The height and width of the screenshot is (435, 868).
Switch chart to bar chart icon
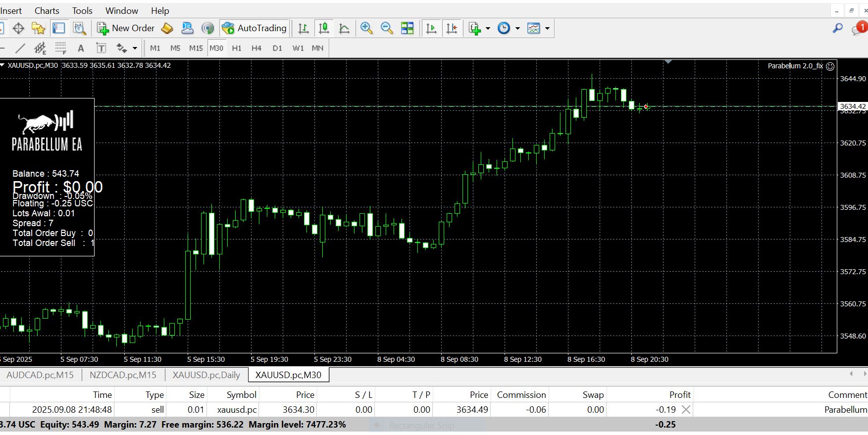304,28
